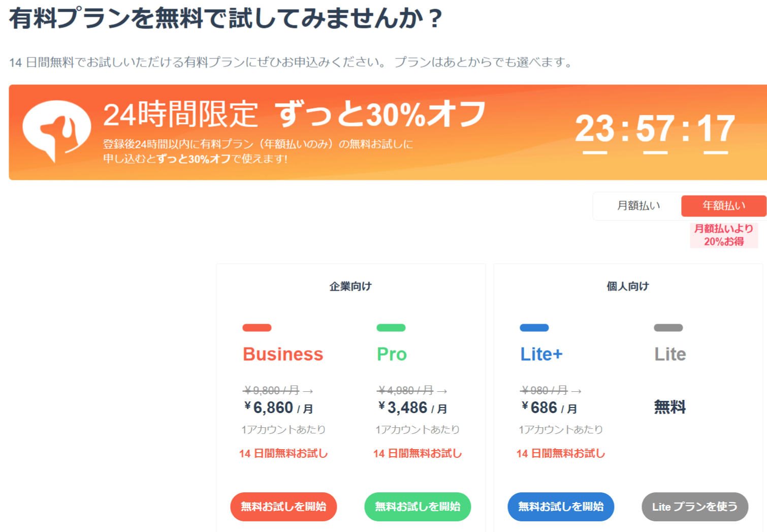Viewport: 767px width, 532px height.
Task: Start the Pro plan free trial
Action: click(x=418, y=507)
